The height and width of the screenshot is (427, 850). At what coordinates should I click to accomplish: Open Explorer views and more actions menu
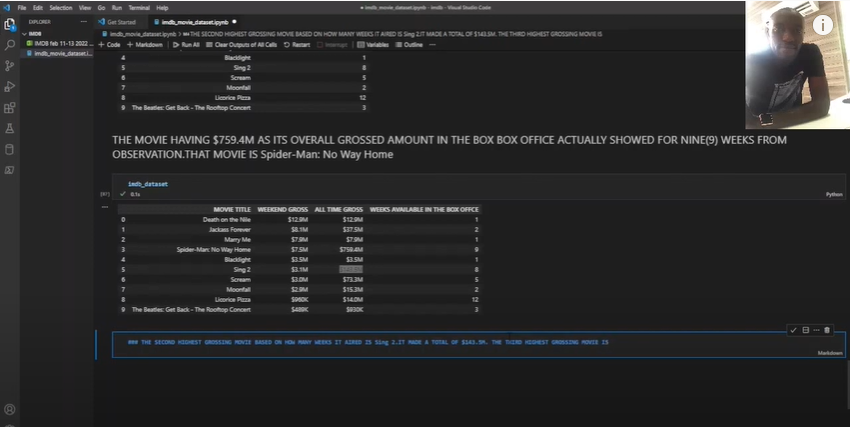pos(85,20)
